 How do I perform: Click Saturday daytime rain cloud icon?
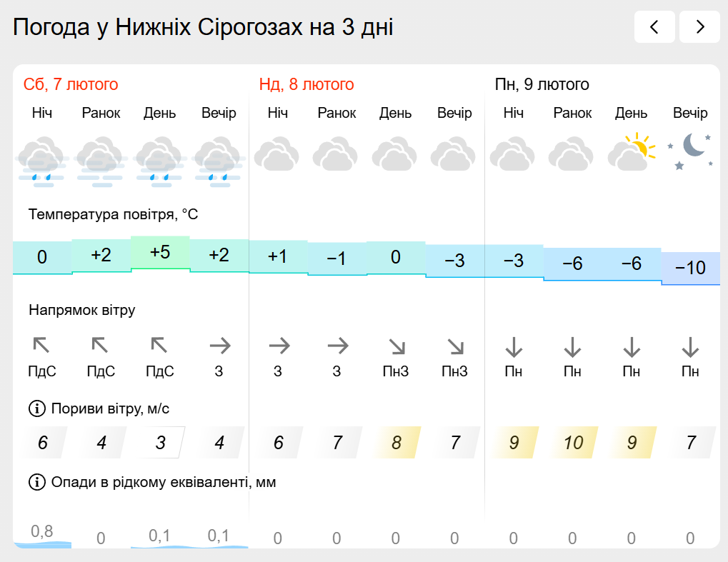pos(160,161)
